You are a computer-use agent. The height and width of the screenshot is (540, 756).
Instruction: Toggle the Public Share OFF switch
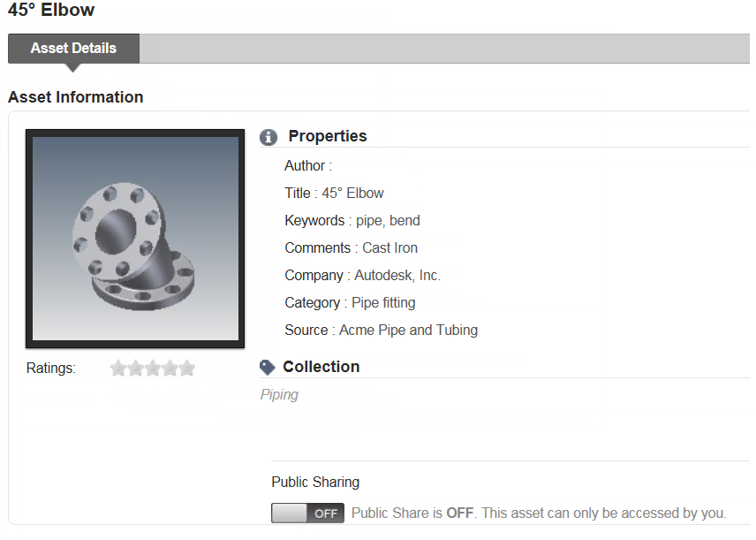pyautogui.click(x=307, y=513)
